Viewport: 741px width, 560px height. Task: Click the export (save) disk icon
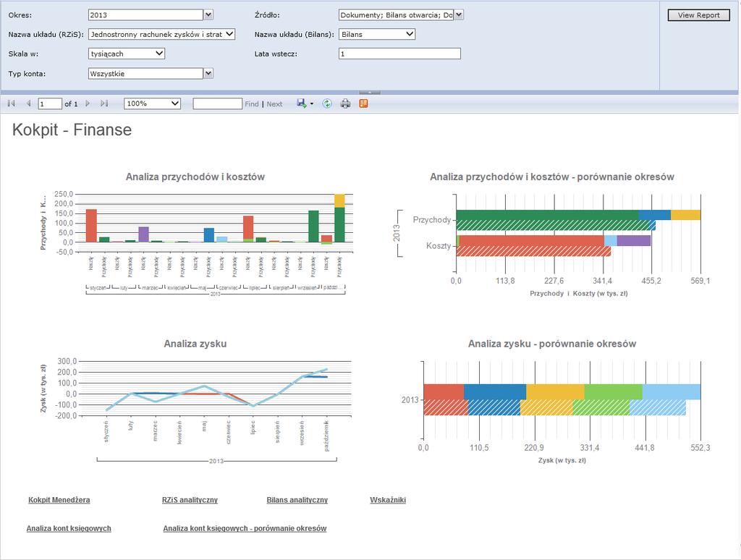tap(301, 103)
